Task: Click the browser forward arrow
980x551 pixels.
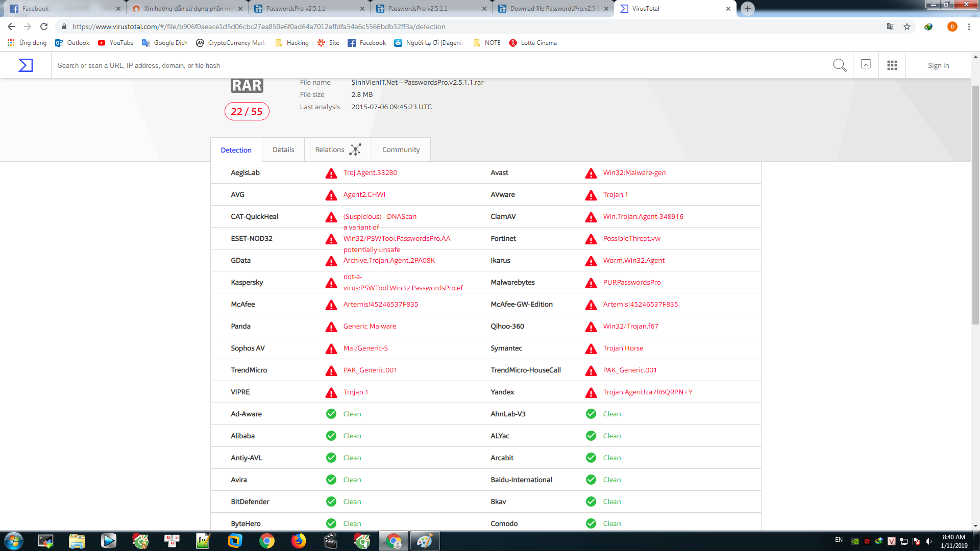Action: (28, 27)
